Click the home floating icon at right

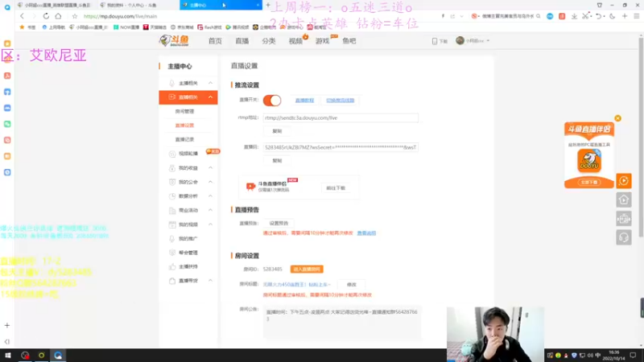point(624,200)
